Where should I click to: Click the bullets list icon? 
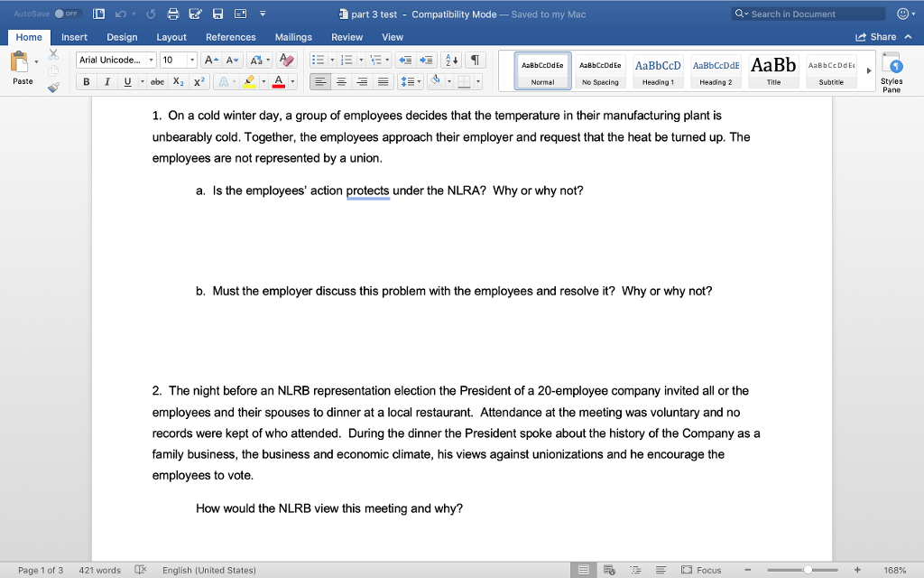(x=319, y=61)
